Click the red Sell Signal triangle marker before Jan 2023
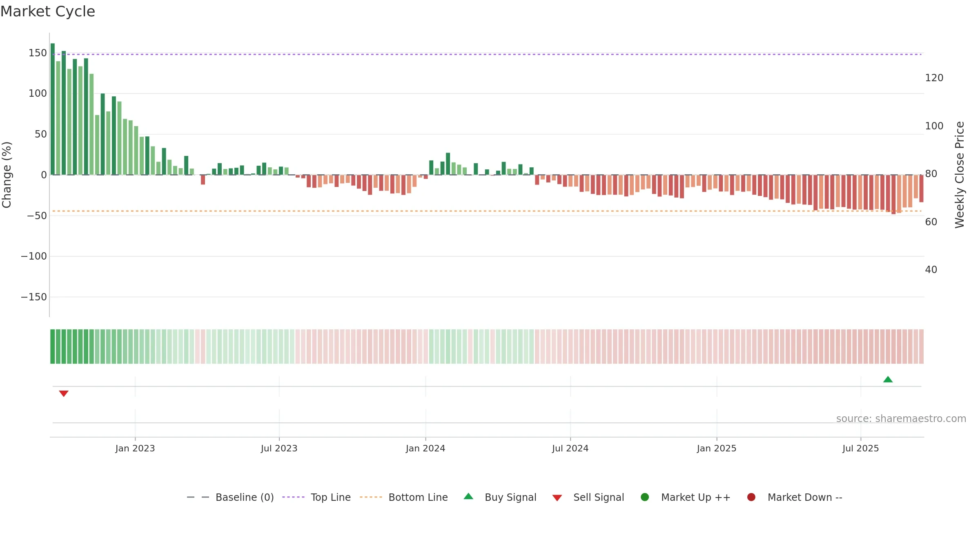This screenshot has height=551, width=980. (64, 393)
